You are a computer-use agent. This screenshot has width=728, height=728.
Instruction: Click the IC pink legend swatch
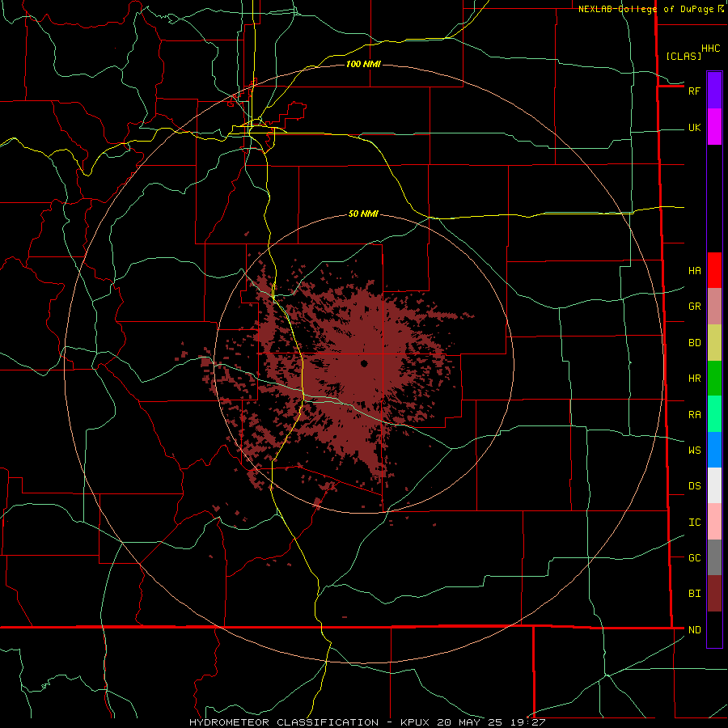tap(714, 522)
